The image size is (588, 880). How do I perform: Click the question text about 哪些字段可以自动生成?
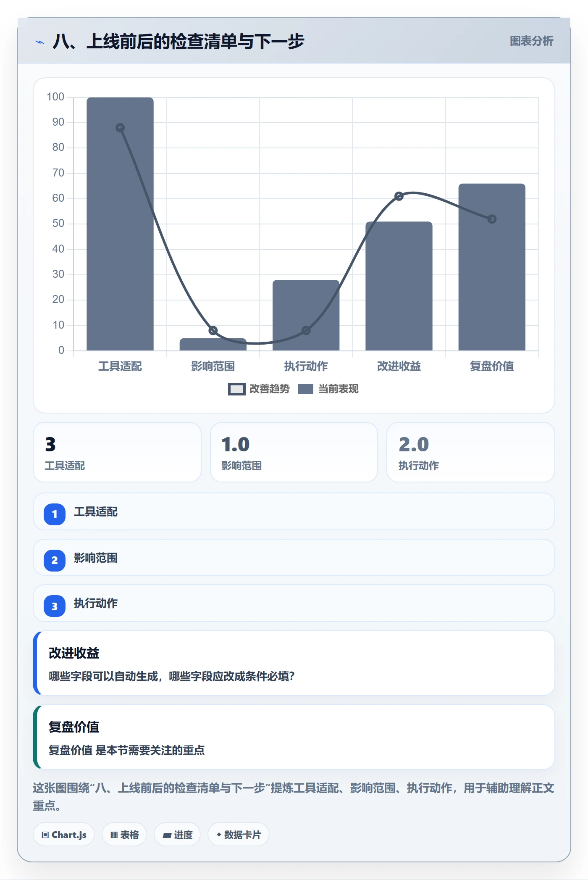click(x=172, y=677)
